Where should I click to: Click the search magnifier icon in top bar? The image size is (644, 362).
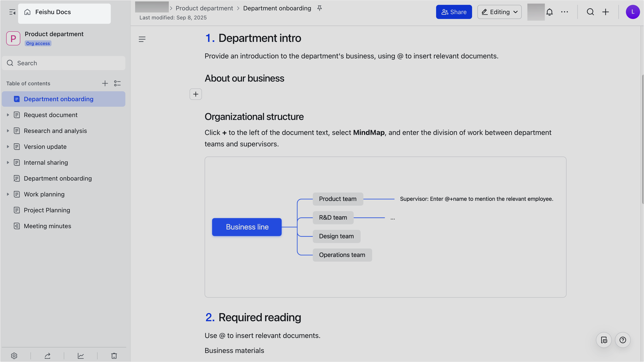(590, 12)
